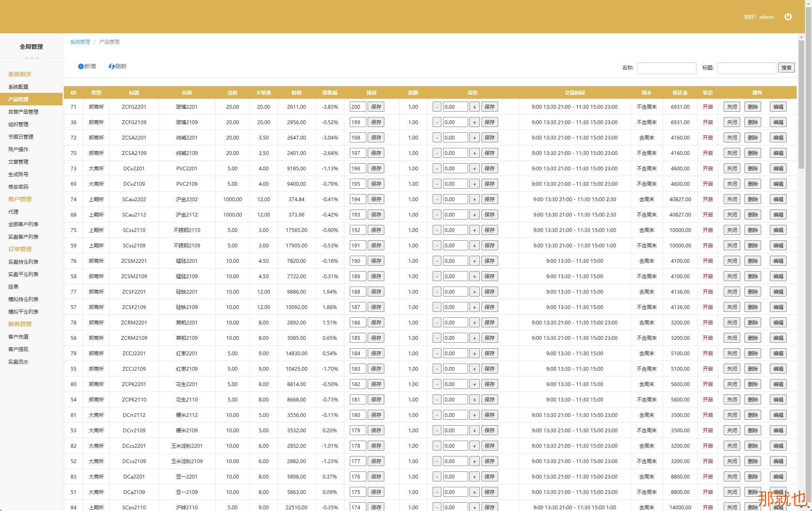Image resolution: width=812 pixels, height=511 pixels.
Task: Focus the 名称 search input field
Action: tap(666, 68)
